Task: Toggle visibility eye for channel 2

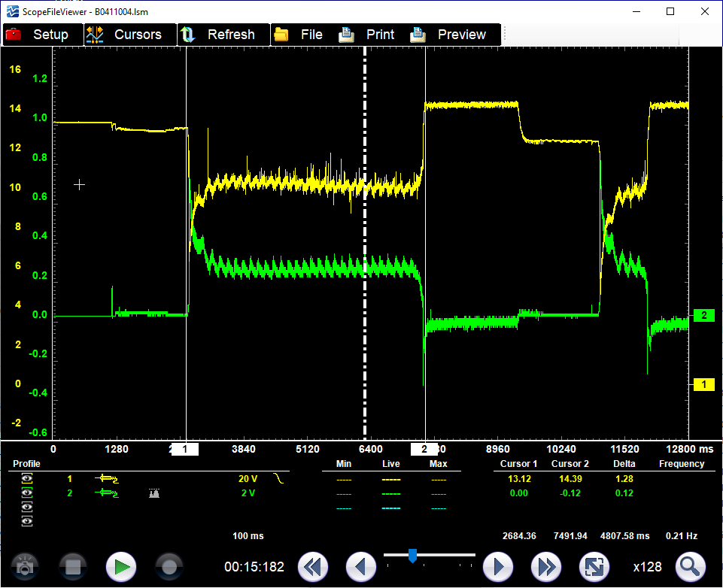Action: point(27,493)
